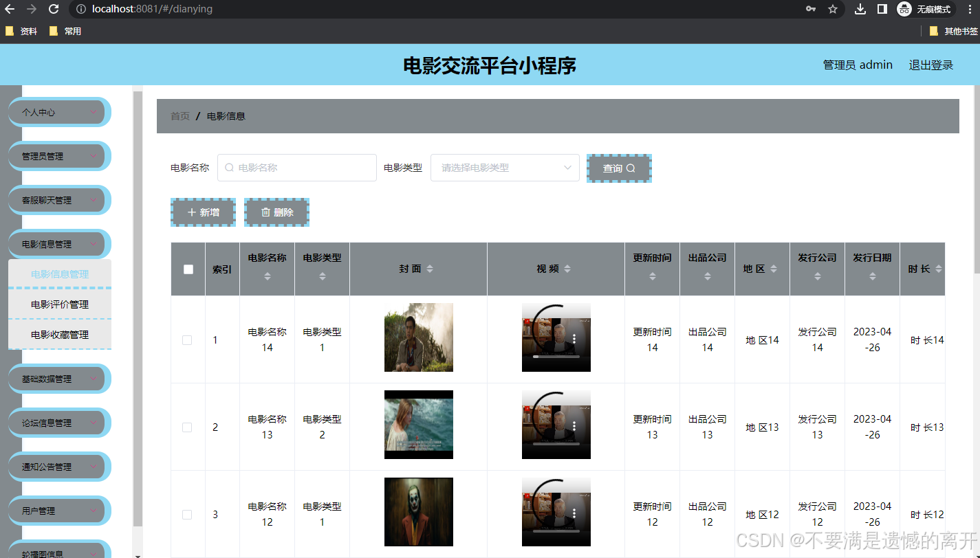Select the 电影评价管理 submenu item
Viewport: 980px width, 558px height.
pos(60,304)
